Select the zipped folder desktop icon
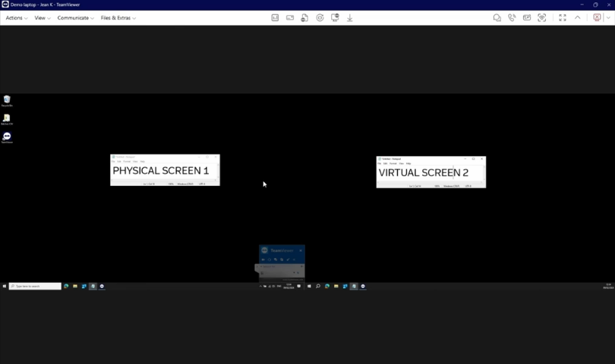 point(7,119)
